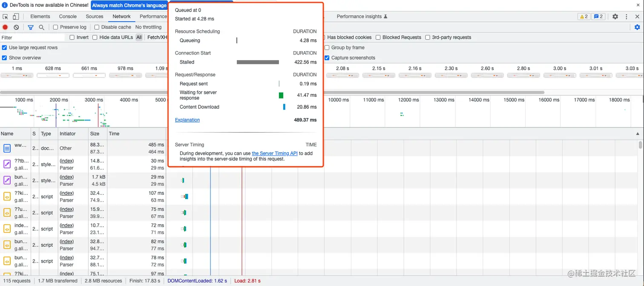Click 115 requests in status bar

click(16, 281)
